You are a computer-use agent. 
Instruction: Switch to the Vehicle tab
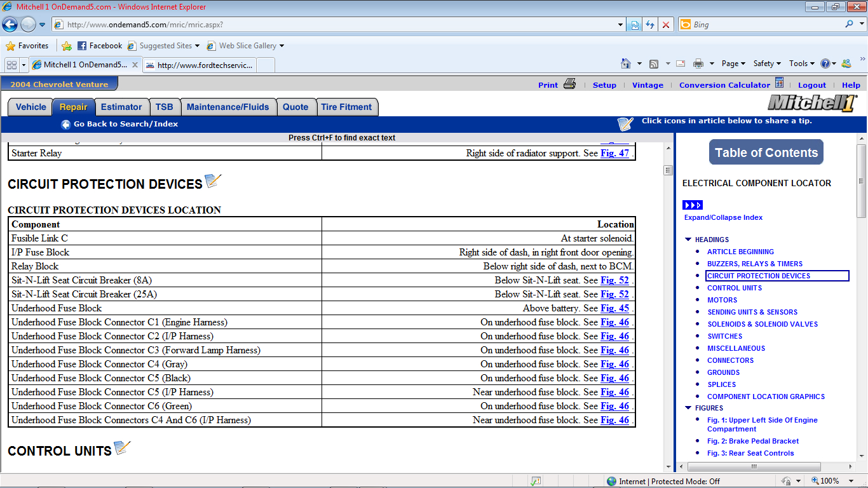[31, 107]
